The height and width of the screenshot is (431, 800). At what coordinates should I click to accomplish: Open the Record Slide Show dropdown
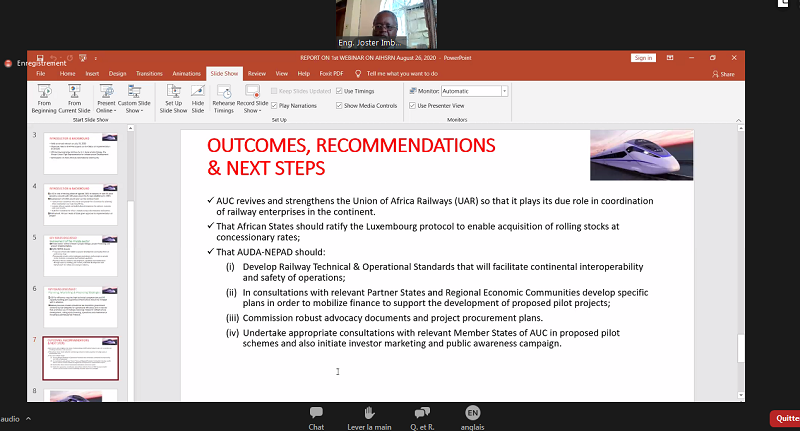click(252, 99)
